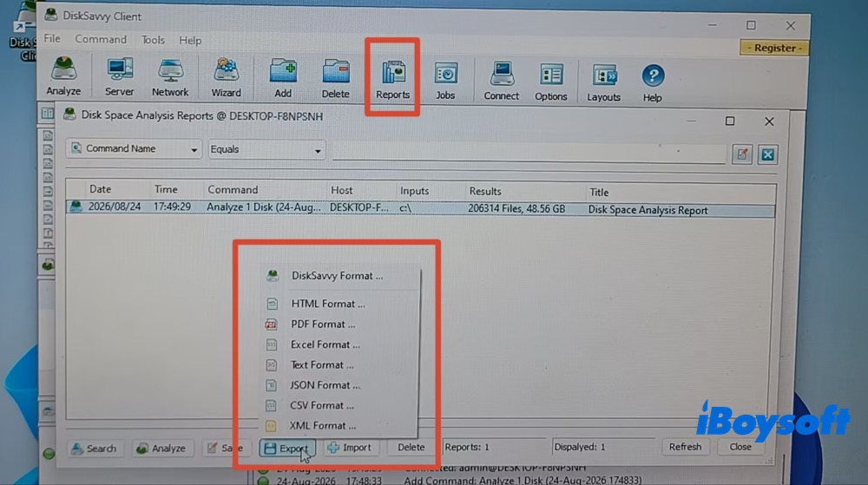
Task: Click the clear filter X icon
Action: (768, 154)
